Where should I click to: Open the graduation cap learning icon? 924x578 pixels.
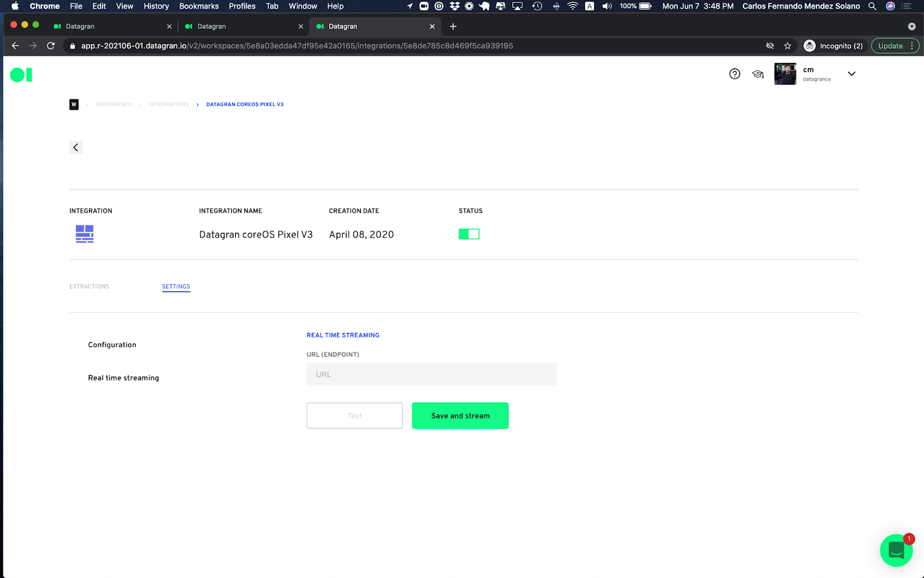coord(758,74)
